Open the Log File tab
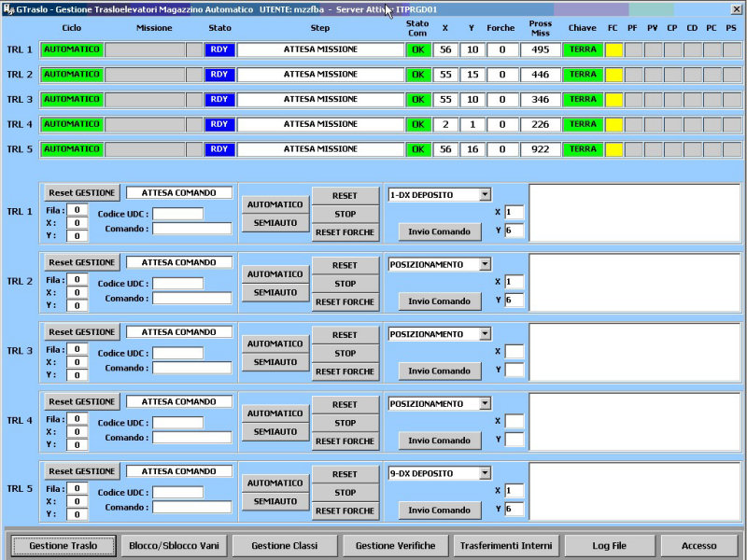This screenshot has width=747, height=560. [608, 545]
